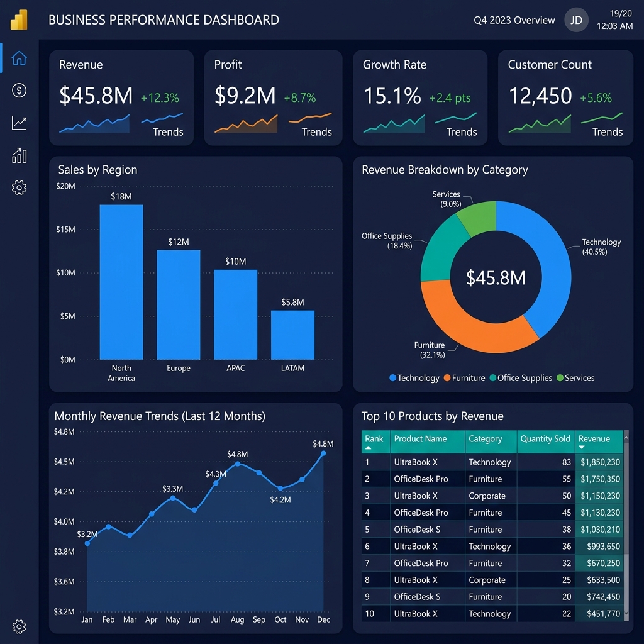Click the products table vertical scrollbar track
This screenshot has height=644, width=644.
(x=626, y=526)
